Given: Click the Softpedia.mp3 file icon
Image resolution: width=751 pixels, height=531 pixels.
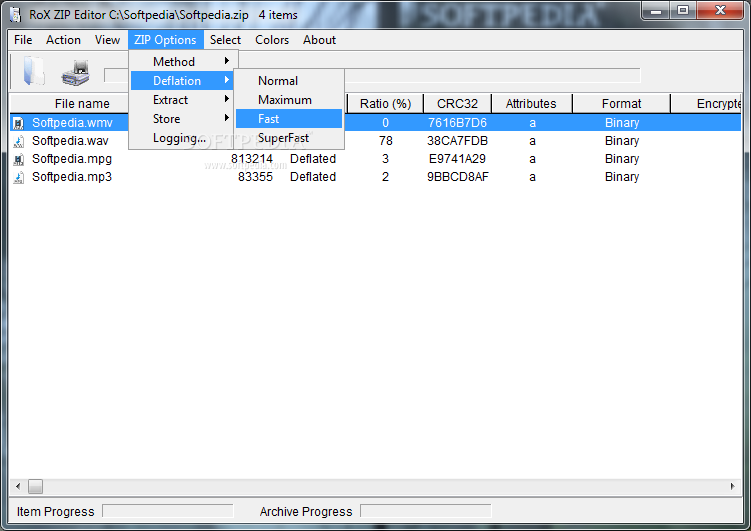Looking at the screenshot, I should 18,177.
